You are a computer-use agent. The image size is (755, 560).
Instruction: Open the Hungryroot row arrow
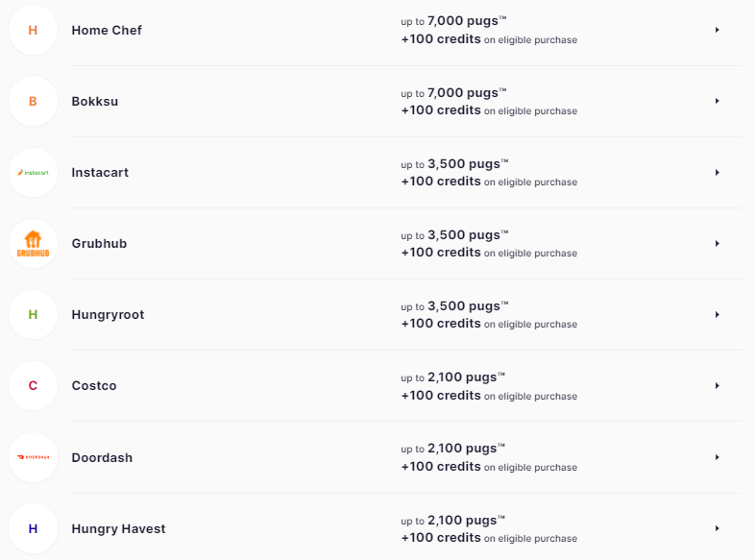[717, 315]
